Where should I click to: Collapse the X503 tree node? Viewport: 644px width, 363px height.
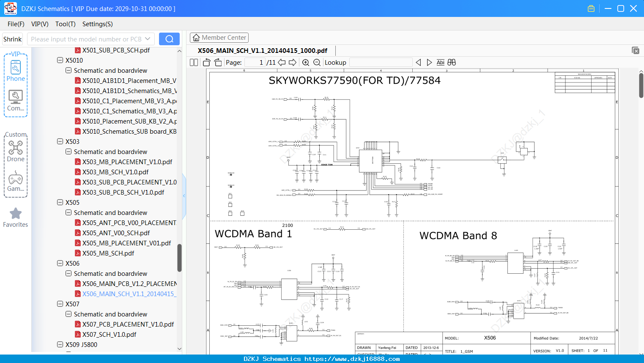(60, 142)
